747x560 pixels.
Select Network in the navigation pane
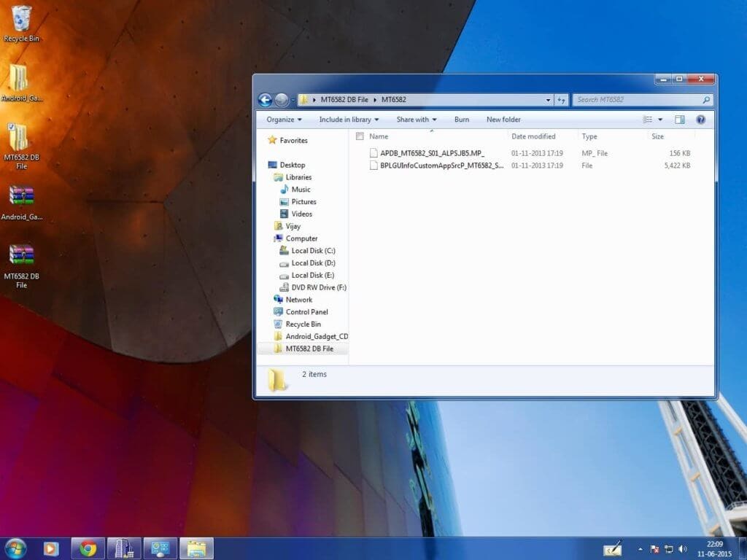coord(293,300)
